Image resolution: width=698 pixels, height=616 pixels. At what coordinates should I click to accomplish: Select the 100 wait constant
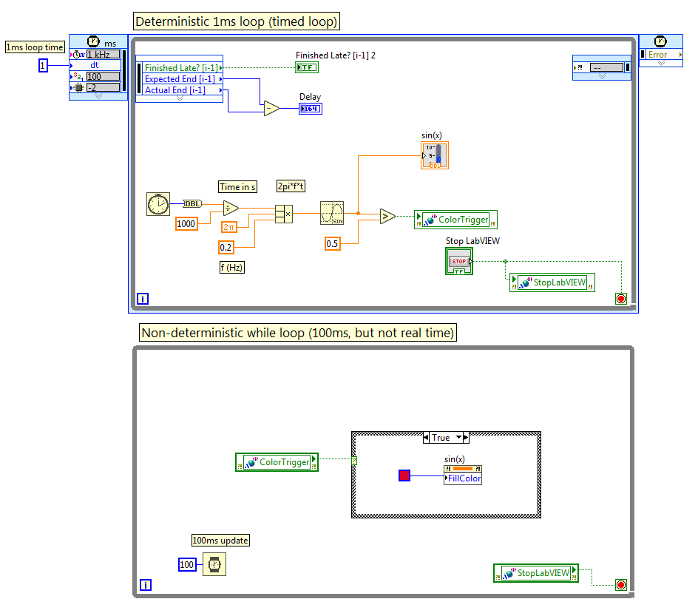pyautogui.click(x=187, y=565)
